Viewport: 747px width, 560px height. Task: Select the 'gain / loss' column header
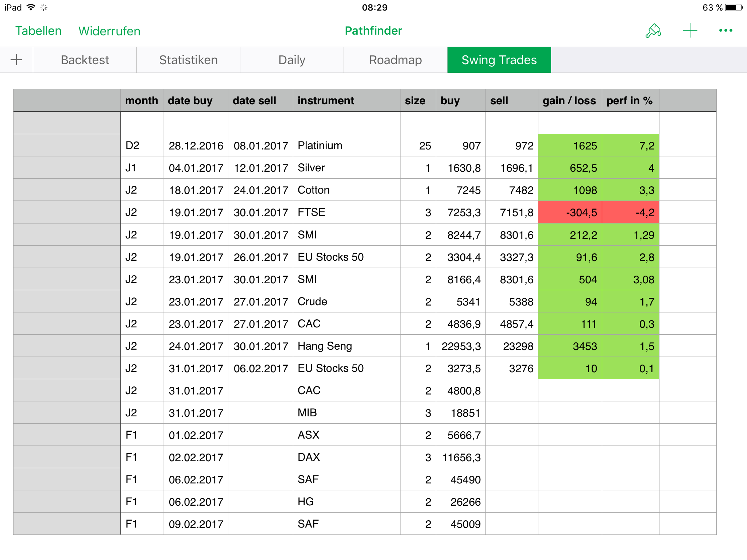pyautogui.click(x=569, y=101)
